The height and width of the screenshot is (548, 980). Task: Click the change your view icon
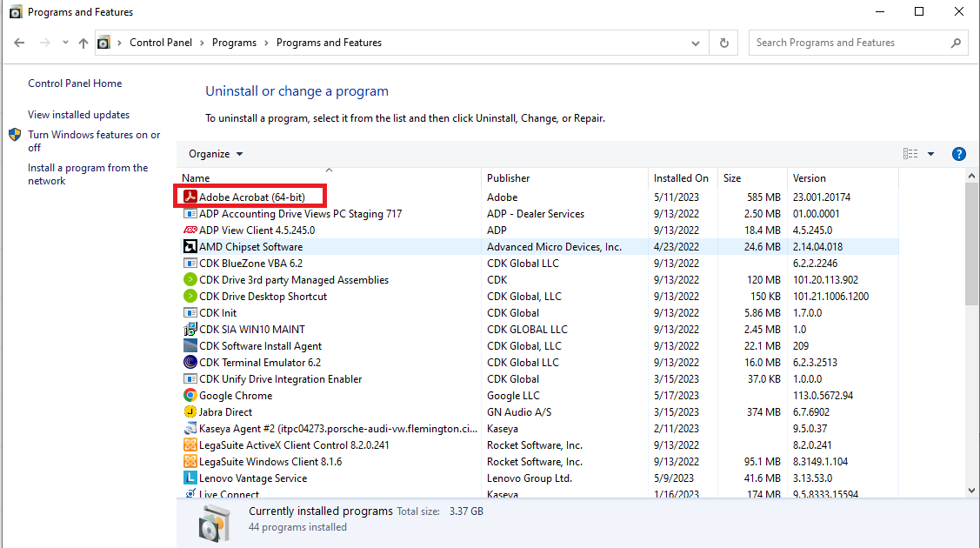910,154
